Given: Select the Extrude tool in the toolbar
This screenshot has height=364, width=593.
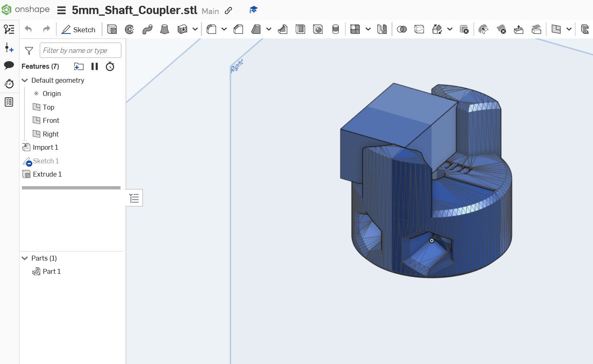Looking at the screenshot, I should pyautogui.click(x=112, y=29).
